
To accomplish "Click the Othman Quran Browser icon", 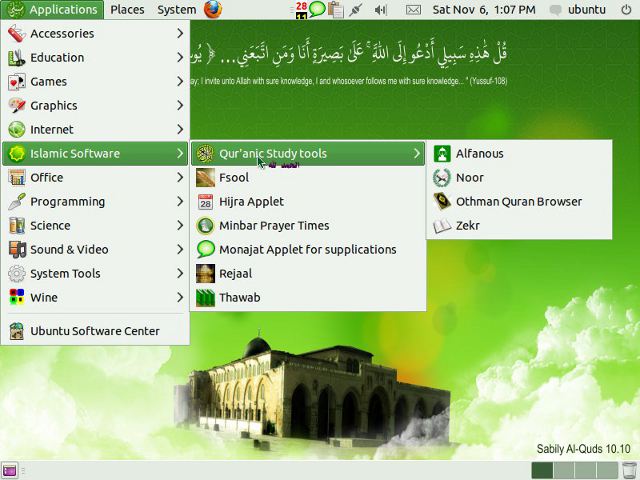I will coord(442,202).
